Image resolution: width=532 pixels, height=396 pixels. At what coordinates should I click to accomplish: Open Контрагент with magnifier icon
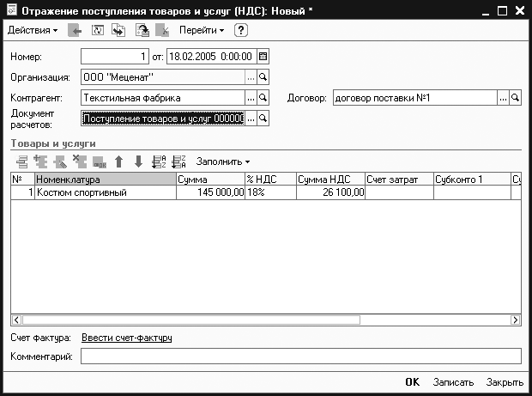pos(263,98)
